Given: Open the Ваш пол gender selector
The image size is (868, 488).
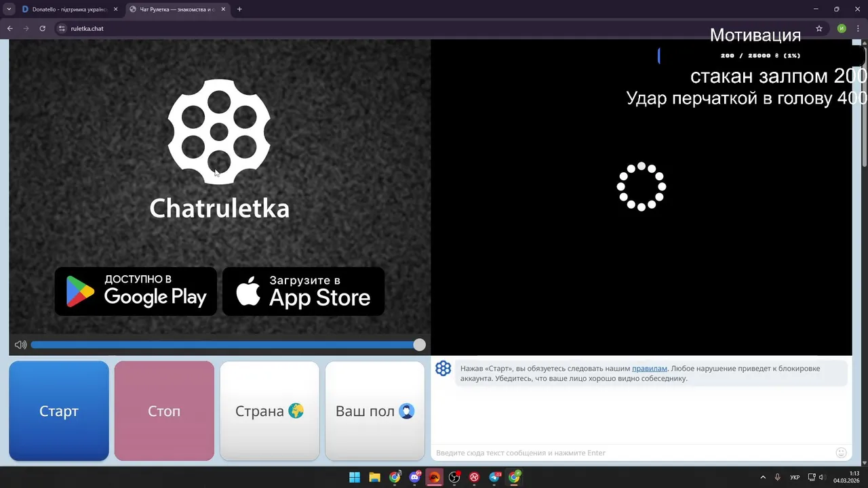Looking at the screenshot, I should [375, 411].
